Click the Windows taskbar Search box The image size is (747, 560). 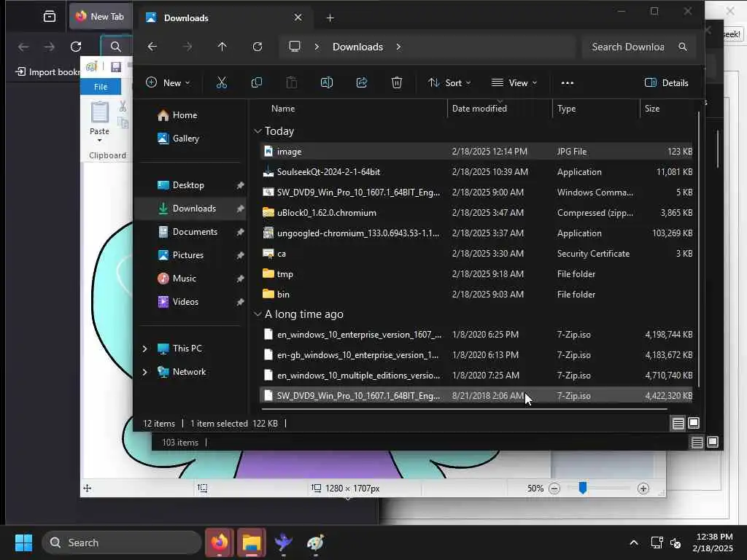[x=122, y=542]
